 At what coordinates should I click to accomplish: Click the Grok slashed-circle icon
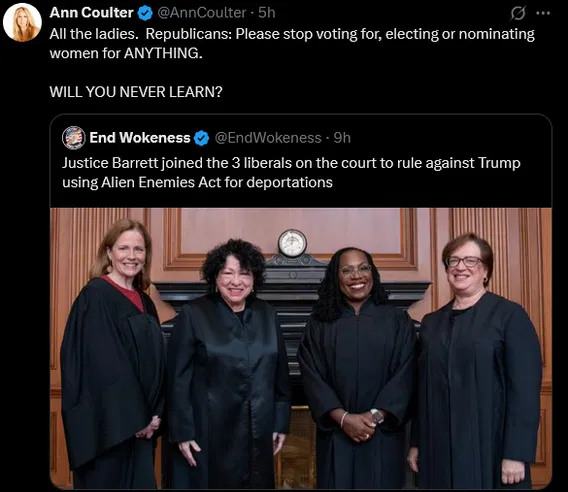[x=518, y=13]
